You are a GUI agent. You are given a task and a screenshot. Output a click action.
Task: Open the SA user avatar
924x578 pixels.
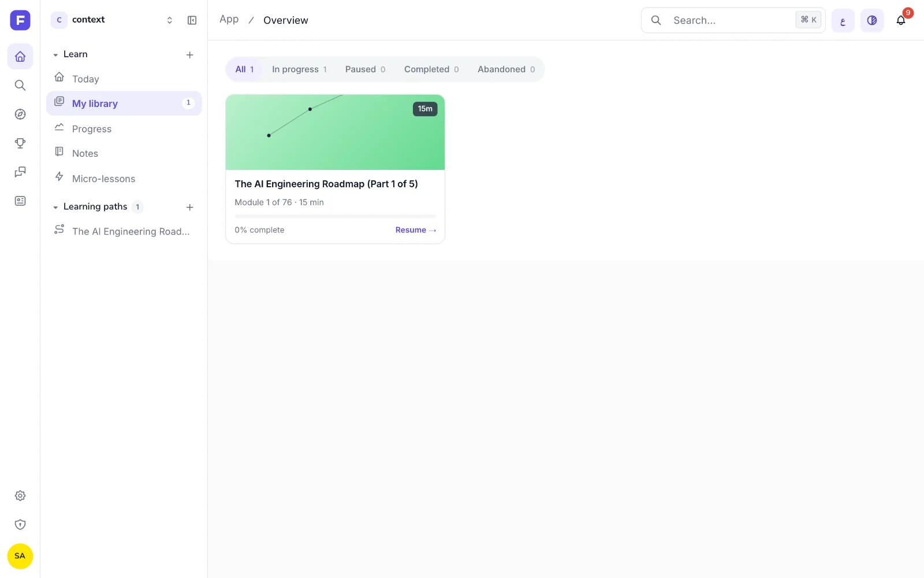tap(20, 556)
